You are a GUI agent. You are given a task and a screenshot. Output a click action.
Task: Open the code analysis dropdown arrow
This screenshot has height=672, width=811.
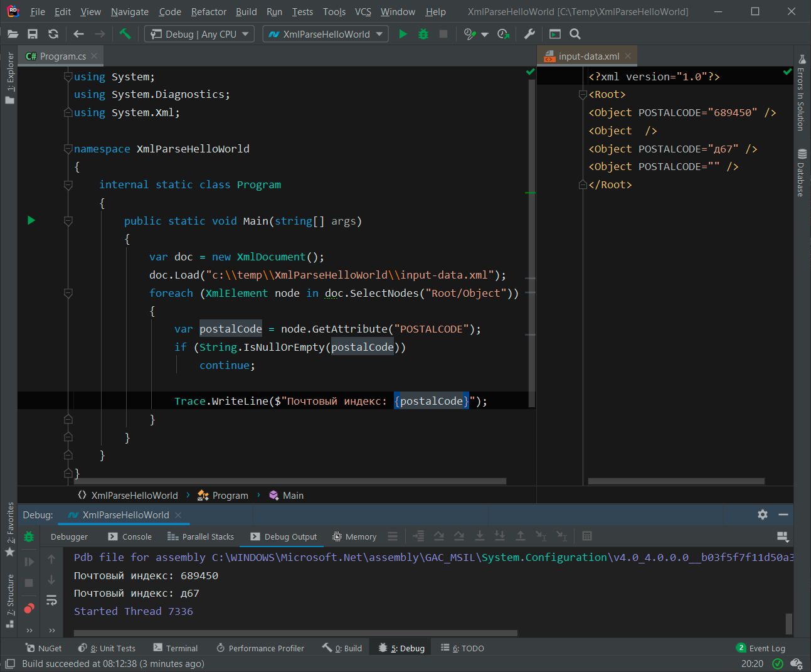tap(484, 35)
